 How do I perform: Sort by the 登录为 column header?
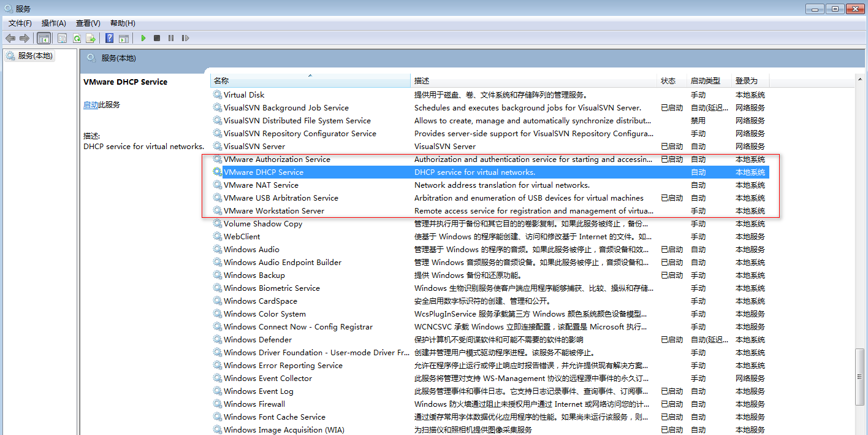750,80
